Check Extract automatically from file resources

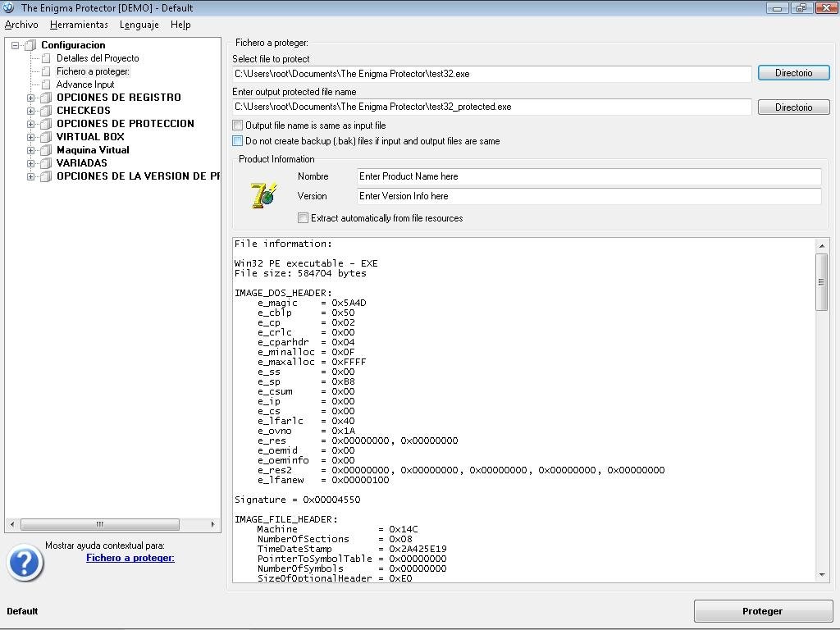[304, 218]
